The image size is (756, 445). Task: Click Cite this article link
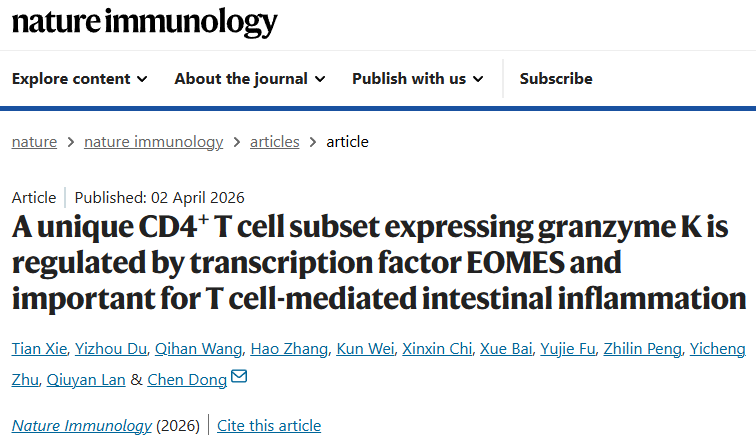(269, 426)
